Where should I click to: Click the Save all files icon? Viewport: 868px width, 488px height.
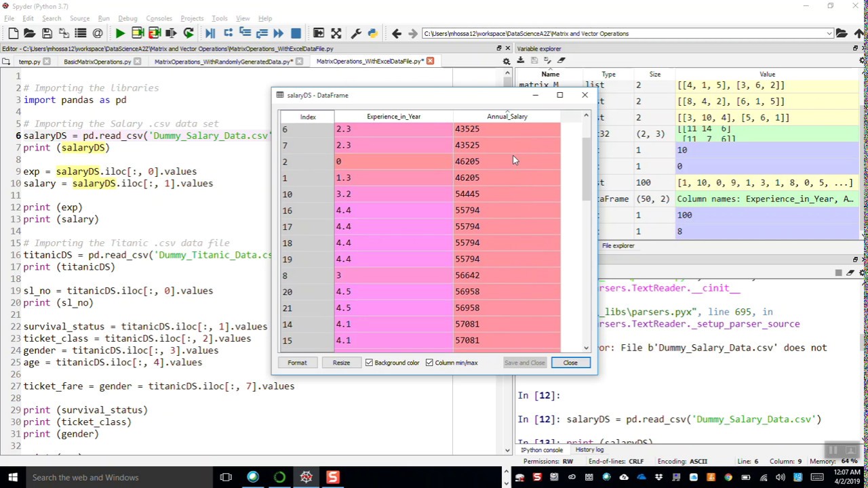click(x=64, y=33)
